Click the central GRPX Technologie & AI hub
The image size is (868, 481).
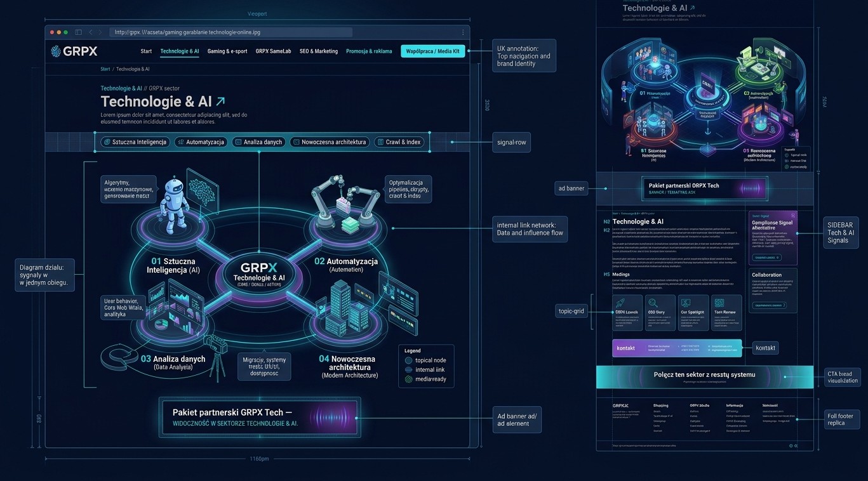point(259,275)
